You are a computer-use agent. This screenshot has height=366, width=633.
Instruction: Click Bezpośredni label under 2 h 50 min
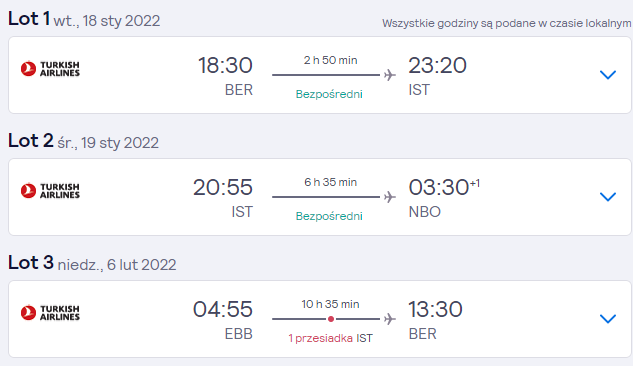point(329,94)
